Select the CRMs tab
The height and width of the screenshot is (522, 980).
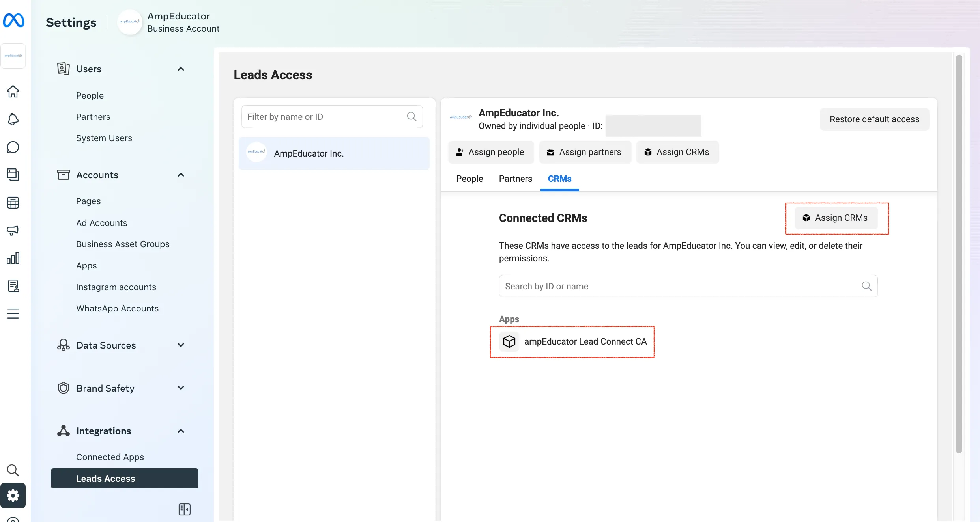tap(559, 179)
